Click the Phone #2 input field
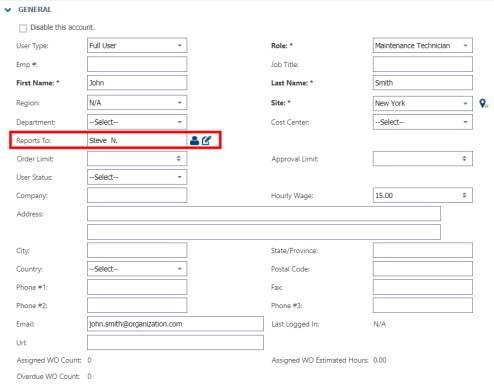The width and height of the screenshot is (494, 392). tap(137, 305)
